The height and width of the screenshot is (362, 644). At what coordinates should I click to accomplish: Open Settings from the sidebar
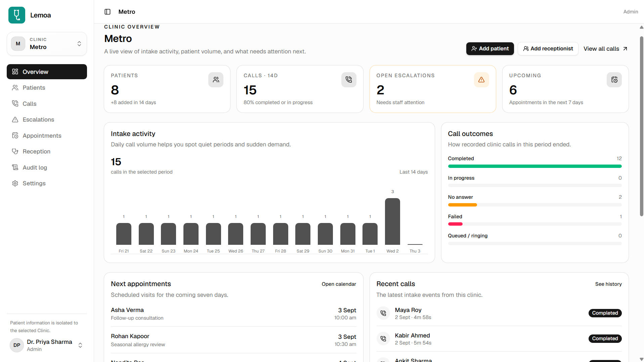tap(47, 183)
